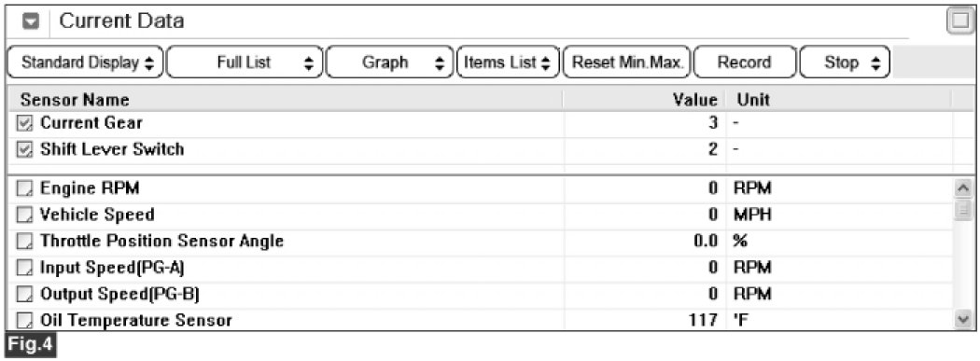Open the Items List dropdown
This screenshot has height=361, width=980.
pos(508,62)
